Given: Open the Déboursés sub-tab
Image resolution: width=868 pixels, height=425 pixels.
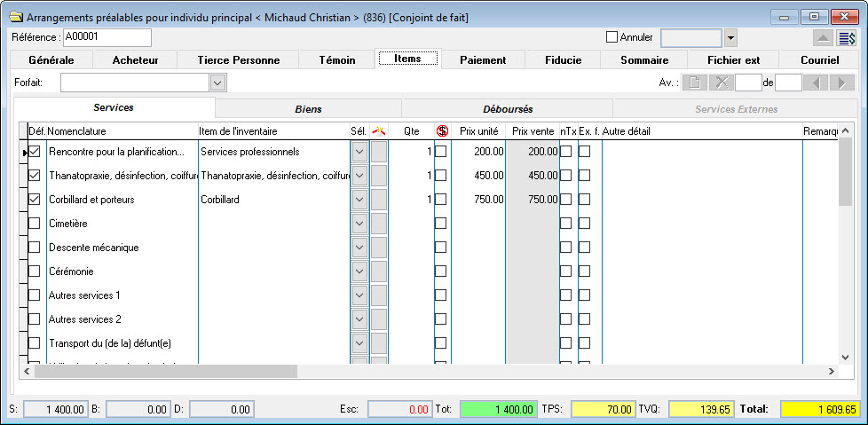Looking at the screenshot, I should 508,109.
